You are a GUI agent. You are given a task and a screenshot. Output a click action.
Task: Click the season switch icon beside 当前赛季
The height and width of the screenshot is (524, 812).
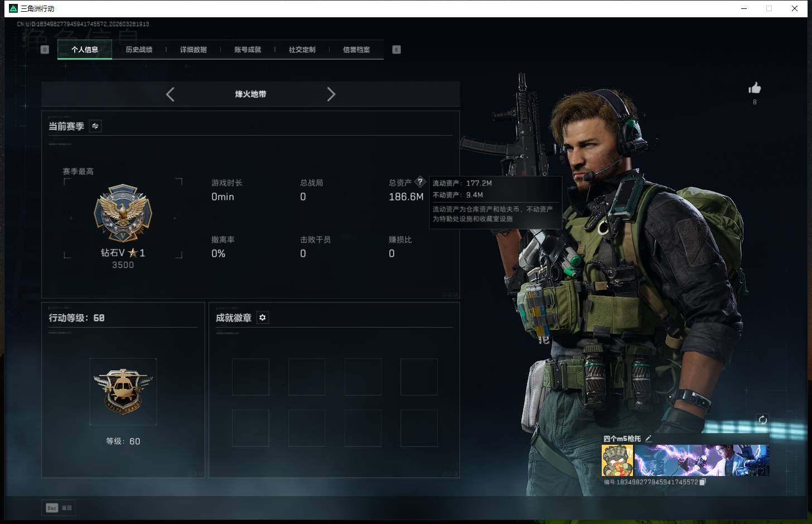pyautogui.click(x=95, y=126)
